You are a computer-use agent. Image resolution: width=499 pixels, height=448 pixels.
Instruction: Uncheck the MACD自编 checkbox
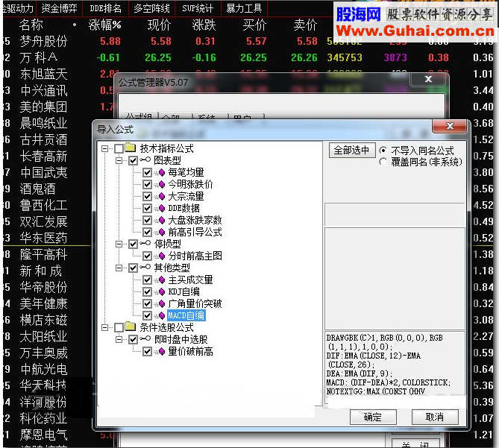pyautogui.click(x=147, y=316)
